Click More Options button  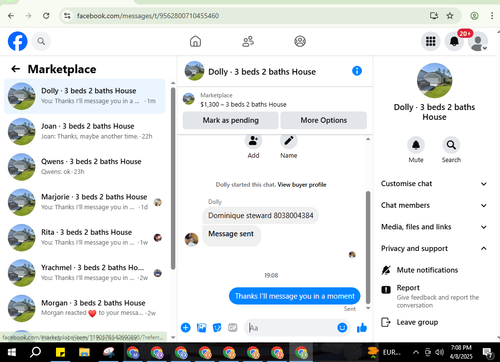tap(324, 120)
